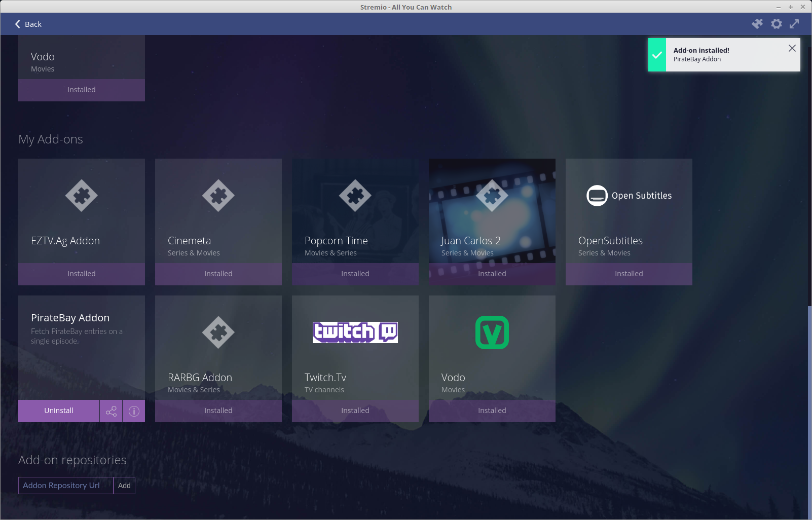This screenshot has width=812, height=520.
Task: Click the Add-on repositories heading
Action: point(72,460)
